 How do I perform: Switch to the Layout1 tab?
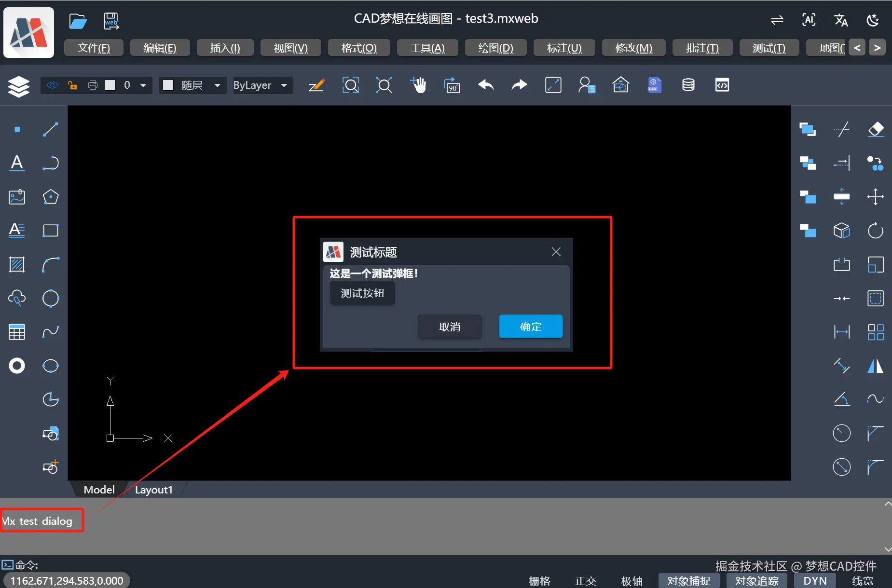click(x=153, y=489)
